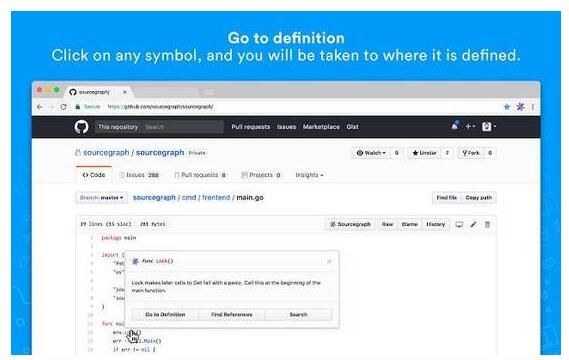569x360 pixels.
Task: Switch to the Projects tab
Action: [x=261, y=175]
